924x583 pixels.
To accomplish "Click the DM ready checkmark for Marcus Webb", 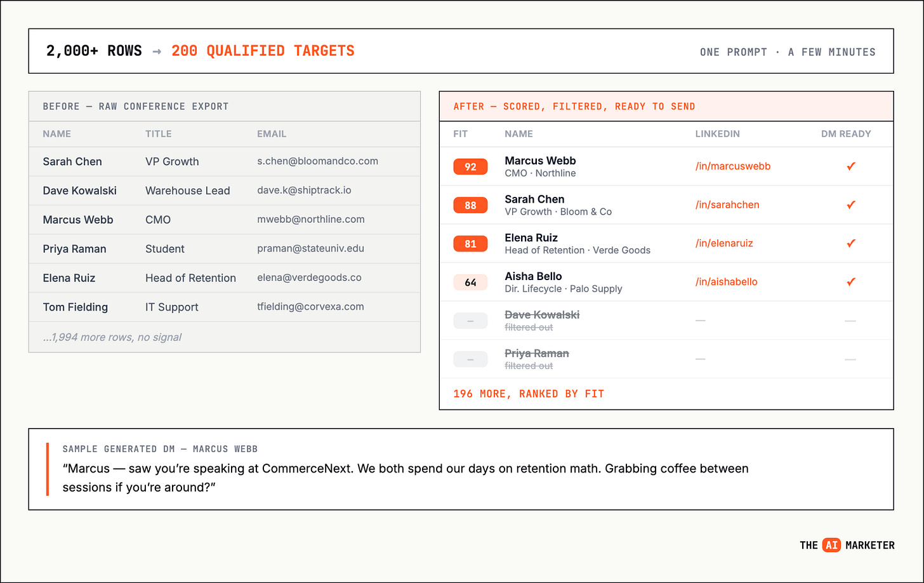I will (851, 166).
